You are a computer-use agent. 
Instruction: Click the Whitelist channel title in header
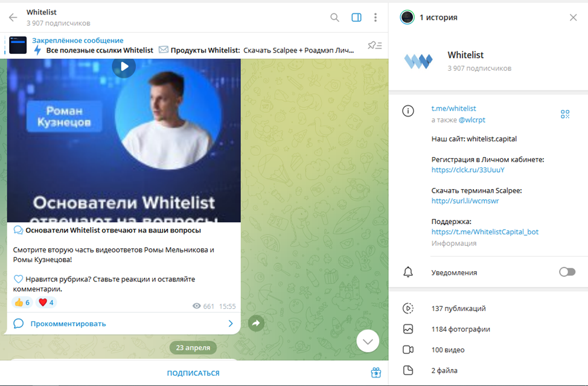[x=42, y=12]
